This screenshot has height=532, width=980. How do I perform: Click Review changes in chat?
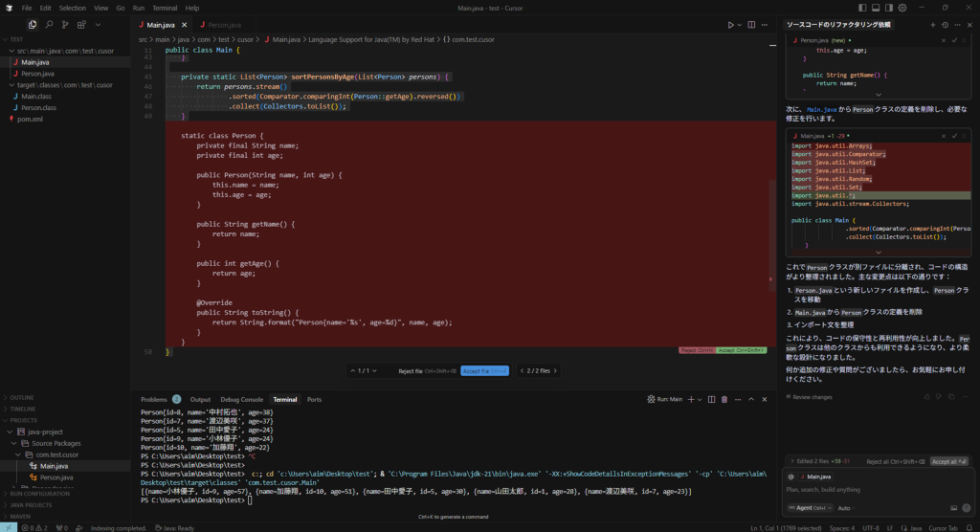(x=809, y=397)
